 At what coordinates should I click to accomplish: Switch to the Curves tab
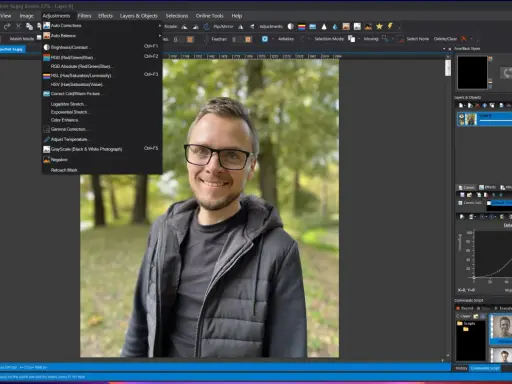coord(467,187)
